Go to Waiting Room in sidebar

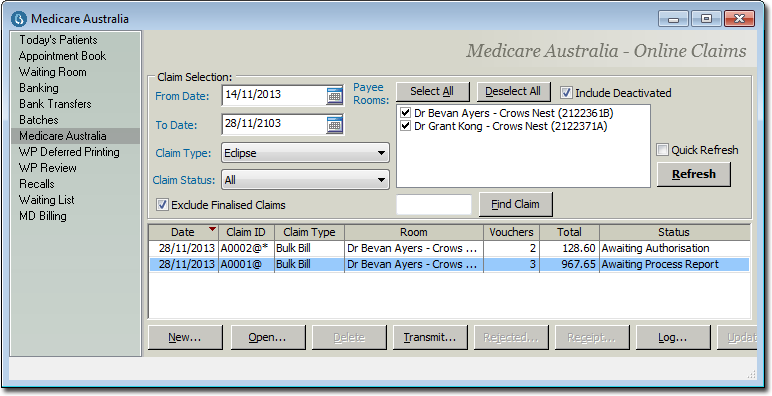[x=53, y=72]
